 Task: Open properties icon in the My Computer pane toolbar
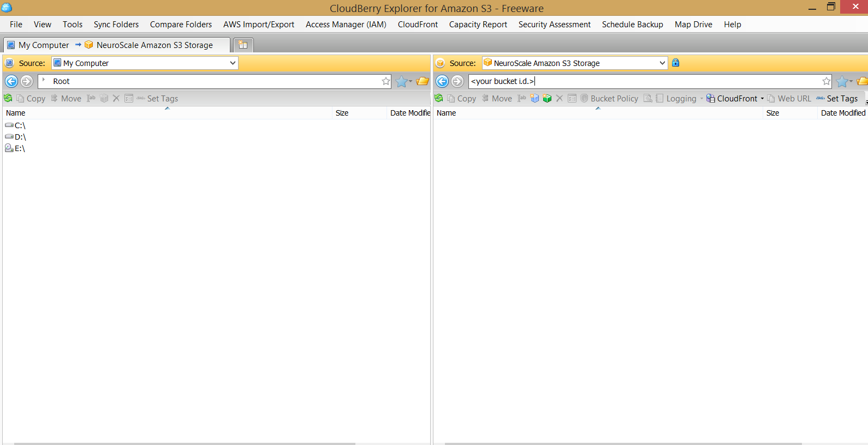(x=129, y=98)
